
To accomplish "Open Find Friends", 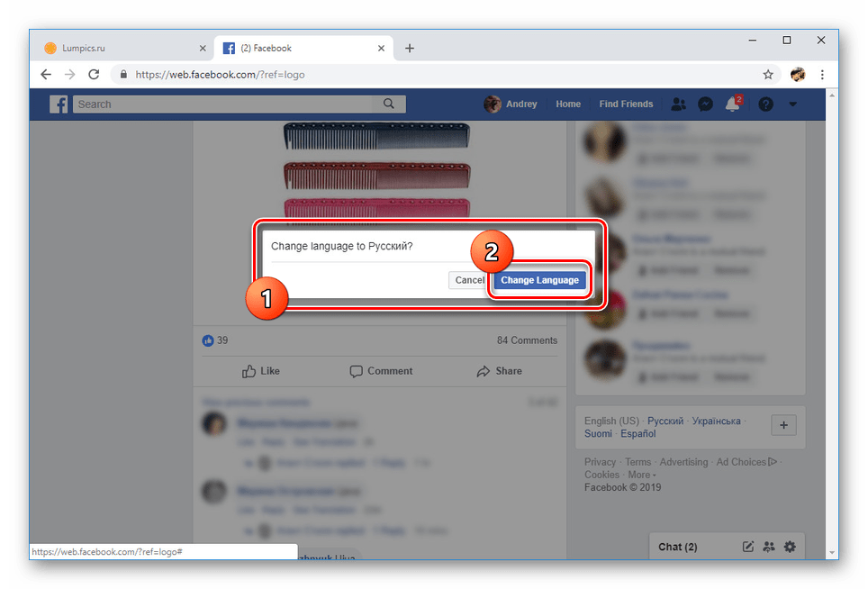I will pyautogui.click(x=626, y=104).
